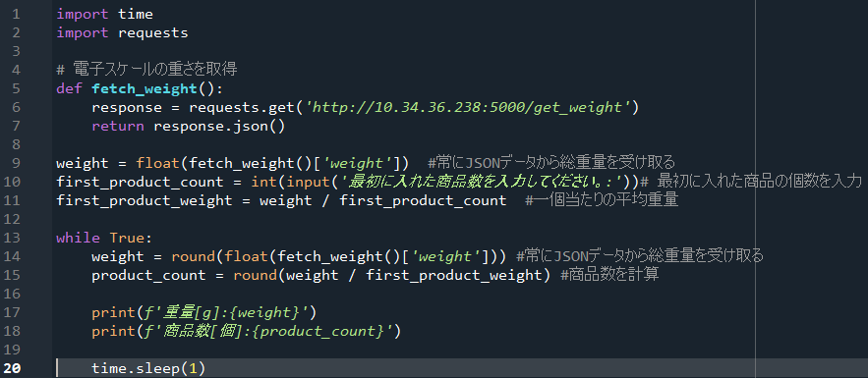Click the comment '電子スケールの重さを取得'
This screenshot has width=868, height=378.
pos(147,70)
